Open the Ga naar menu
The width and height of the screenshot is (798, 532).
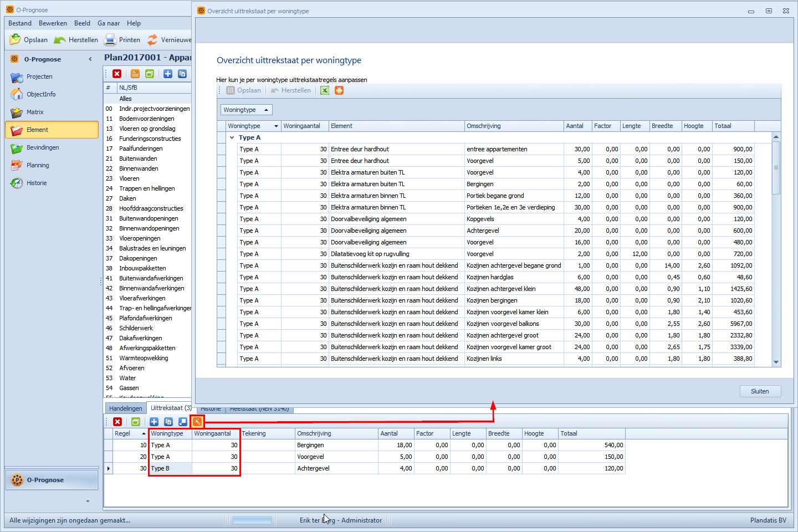109,23
